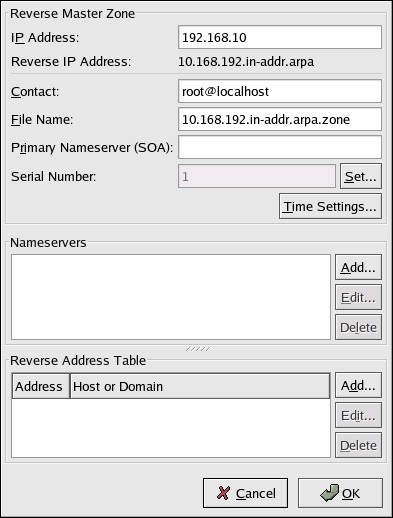393x518 pixels.
Task: Click the pane divider grip handle
Action: point(198,349)
